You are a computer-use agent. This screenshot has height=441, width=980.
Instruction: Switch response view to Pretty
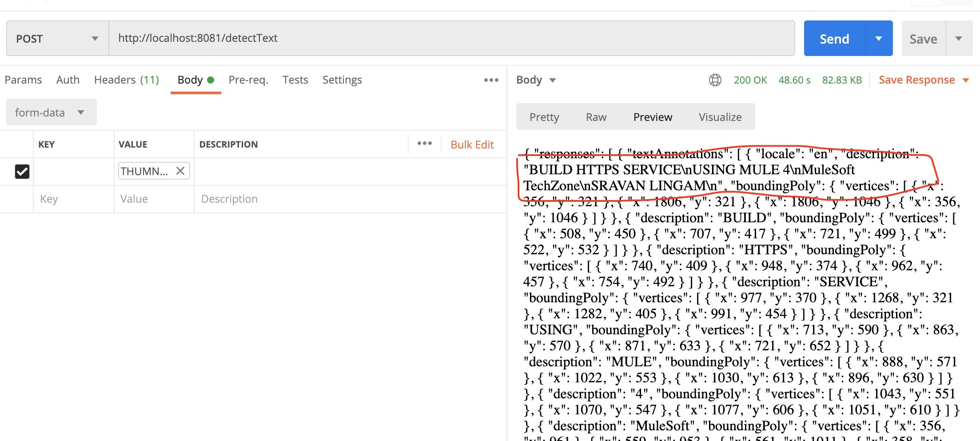click(x=544, y=117)
